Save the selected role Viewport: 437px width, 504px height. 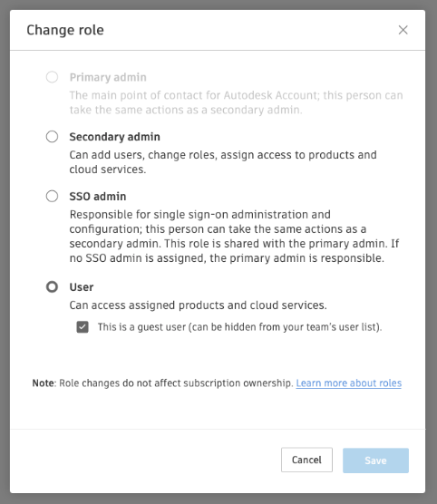(x=375, y=460)
